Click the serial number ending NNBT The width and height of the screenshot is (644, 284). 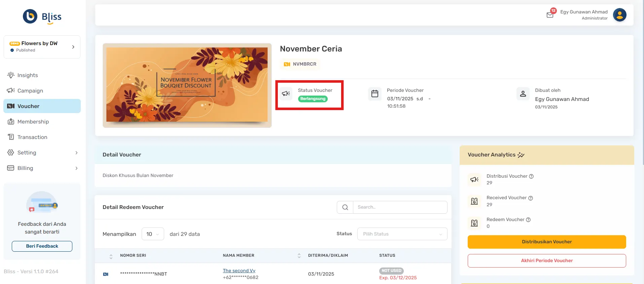click(x=144, y=274)
